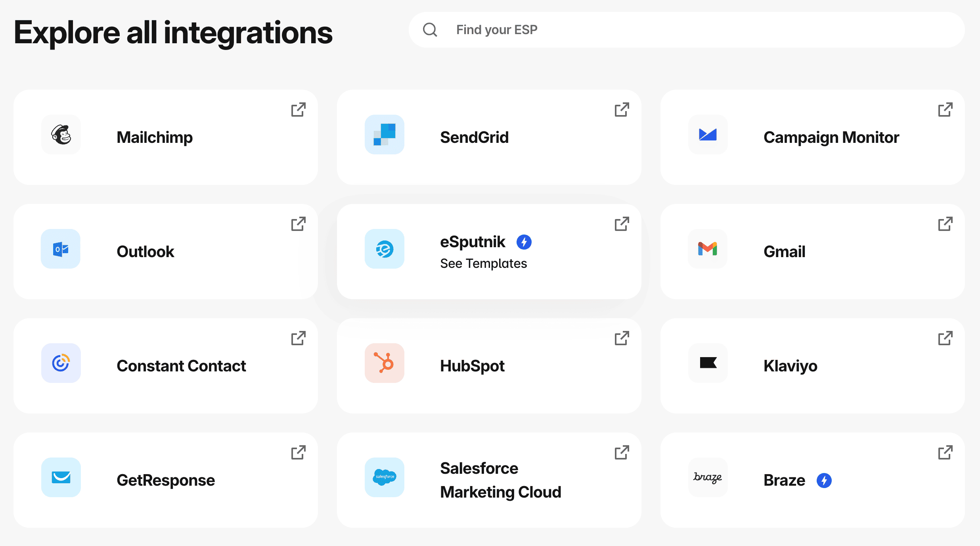Open the external link on the Campaign Monitor card
Viewport: 980px width, 546px height.
[x=946, y=110]
